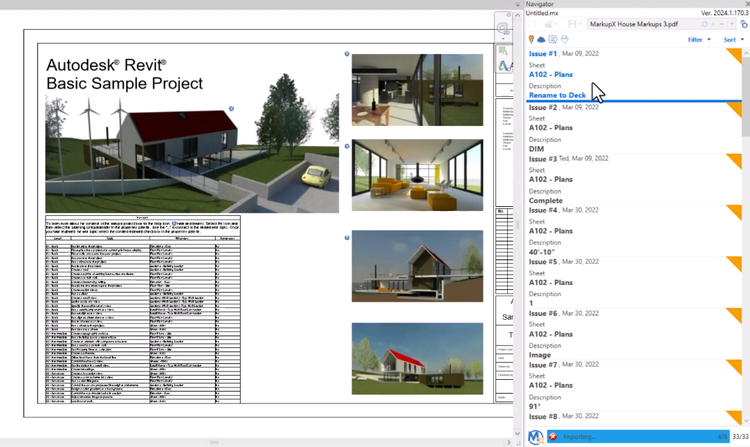Click the settings icon at Navigator top right
750x447 pixels.
(744, 24)
